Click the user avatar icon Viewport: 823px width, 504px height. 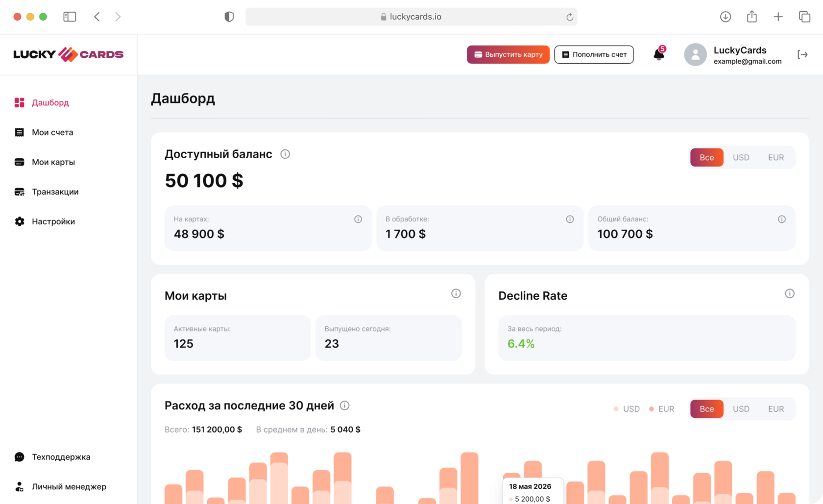click(695, 54)
